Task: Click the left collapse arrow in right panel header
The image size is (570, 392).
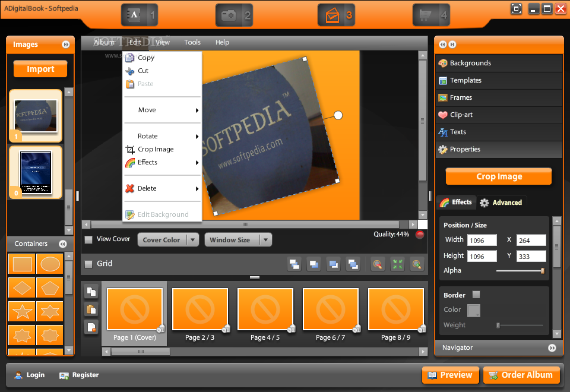Action: pyautogui.click(x=443, y=45)
